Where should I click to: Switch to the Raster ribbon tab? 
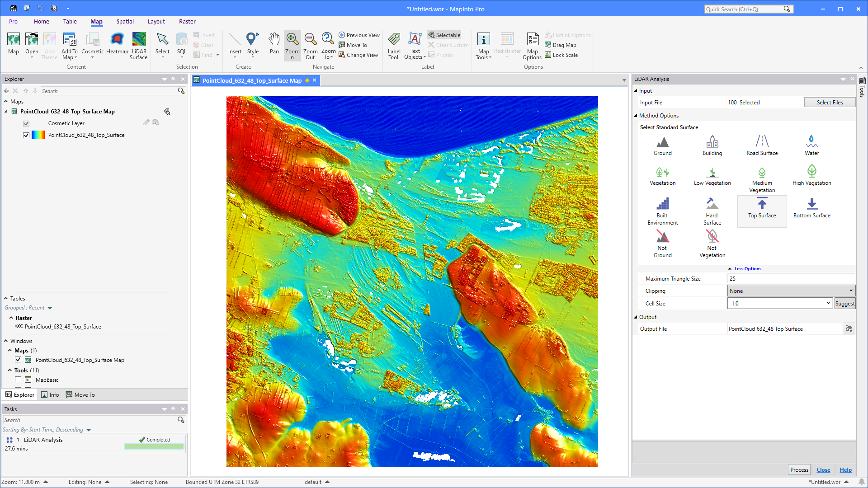(x=187, y=21)
